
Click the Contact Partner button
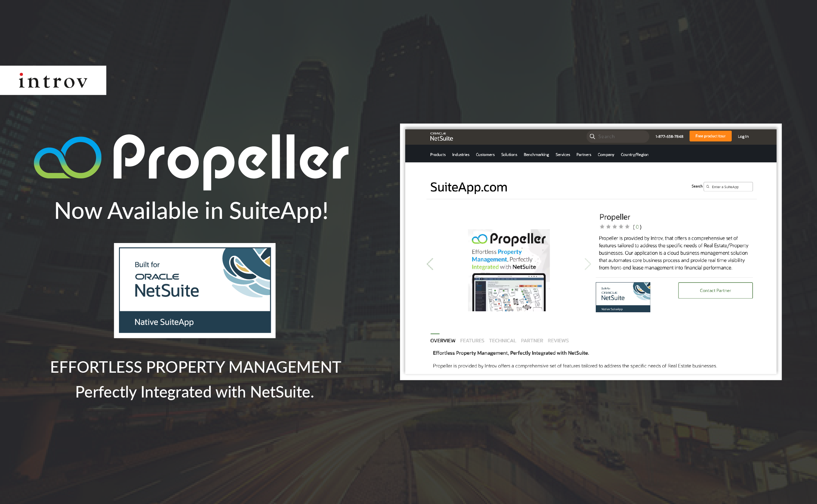point(714,290)
